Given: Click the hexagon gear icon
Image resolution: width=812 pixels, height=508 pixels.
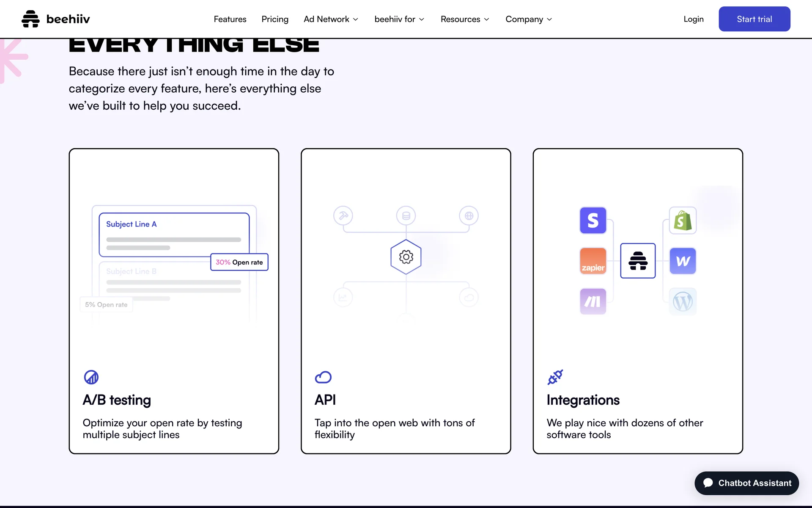Looking at the screenshot, I should (x=406, y=257).
